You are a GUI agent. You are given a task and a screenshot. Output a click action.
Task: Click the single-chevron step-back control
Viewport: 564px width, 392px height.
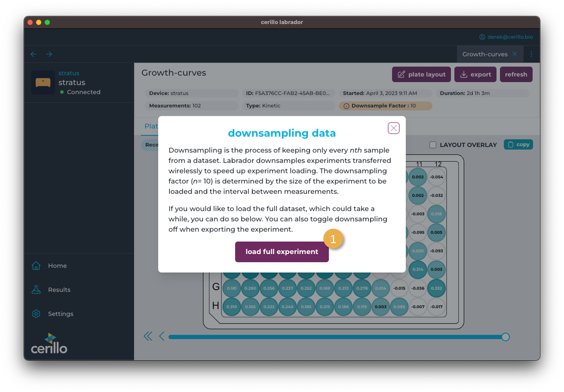click(162, 337)
